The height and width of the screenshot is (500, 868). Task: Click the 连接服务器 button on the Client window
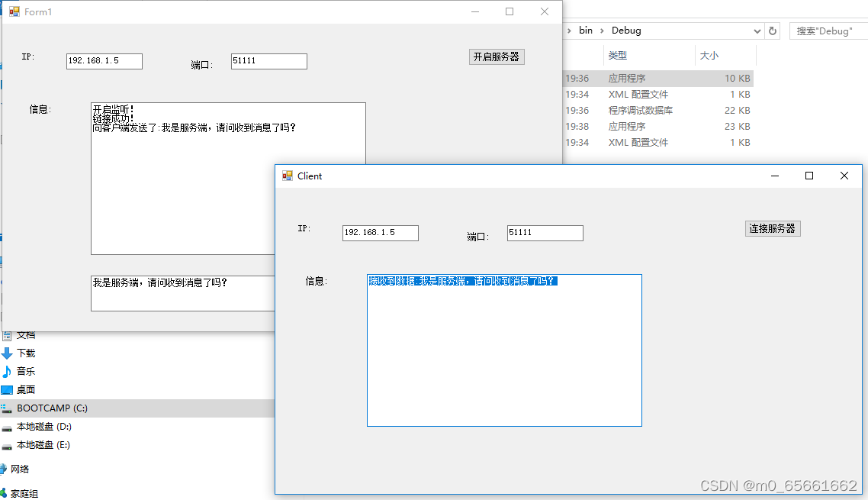[x=773, y=228]
